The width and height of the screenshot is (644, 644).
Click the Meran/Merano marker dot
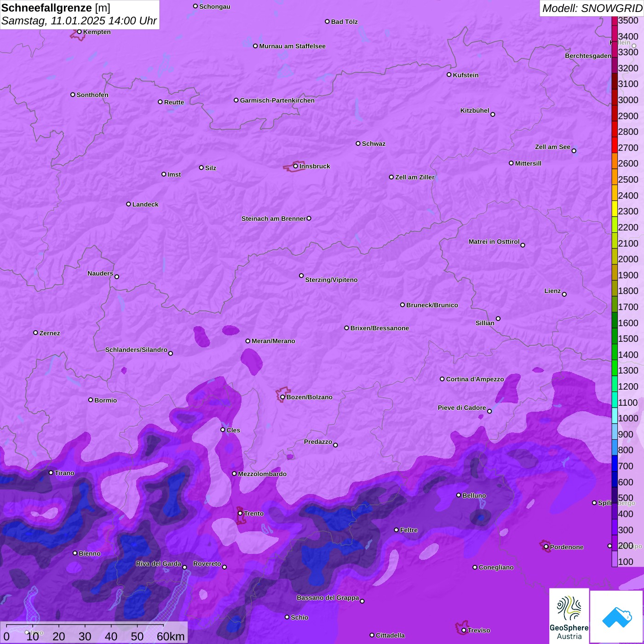click(x=248, y=341)
